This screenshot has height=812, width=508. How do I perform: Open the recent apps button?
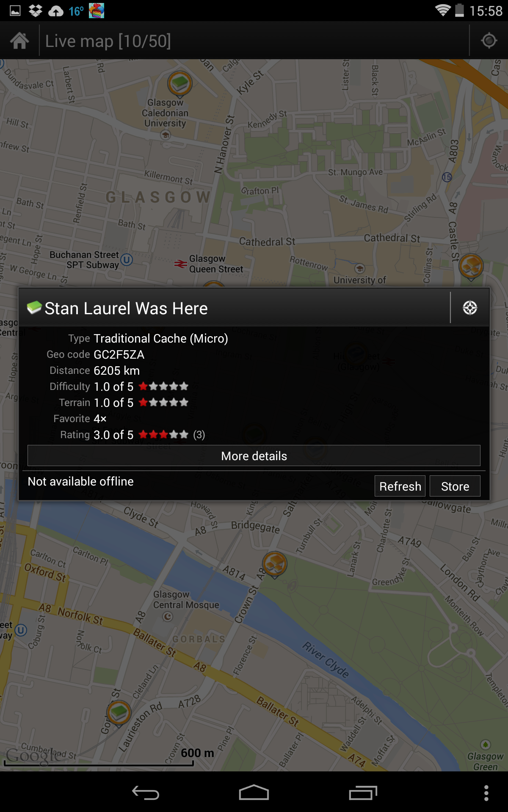363,793
